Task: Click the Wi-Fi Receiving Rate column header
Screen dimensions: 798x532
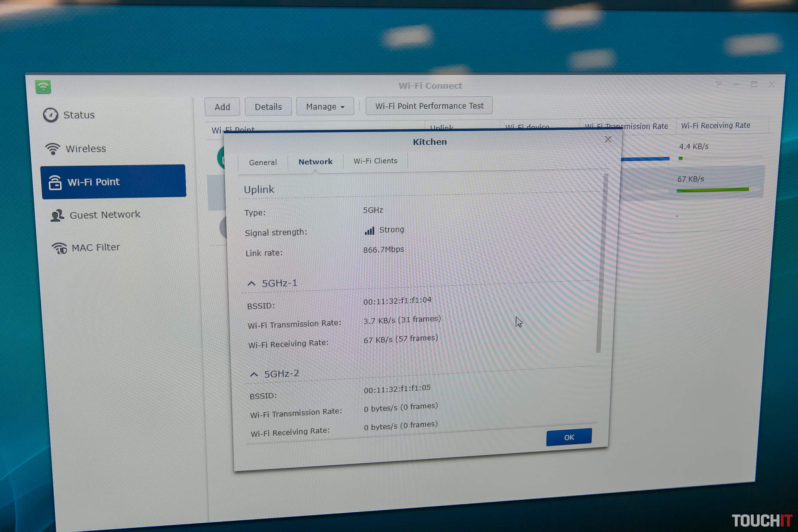Action: tap(715, 125)
